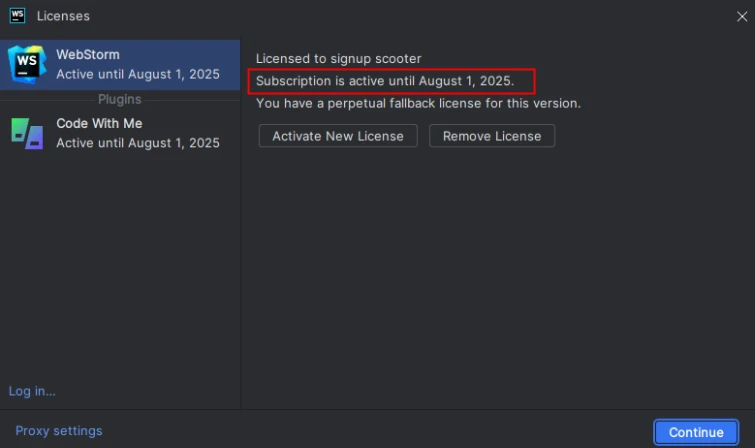This screenshot has width=755, height=448.
Task: Click Code With Me's 'Active until' date line
Action: pos(138,143)
